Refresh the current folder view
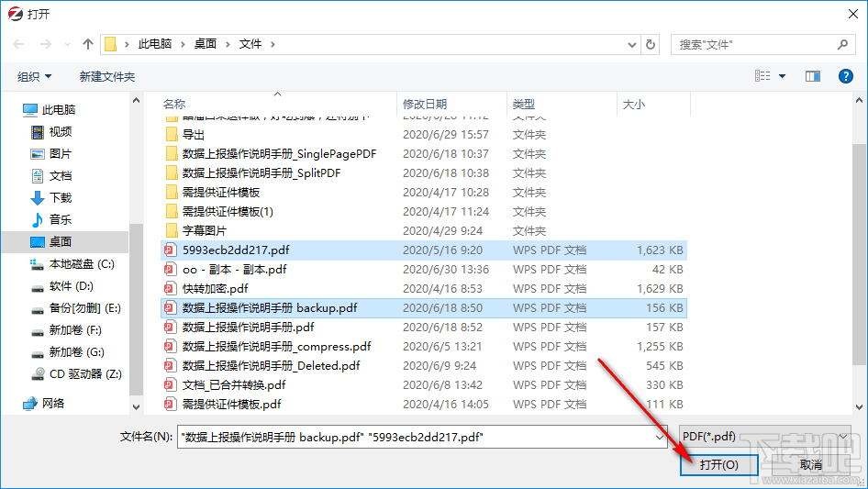The width and height of the screenshot is (868, 489). [x=651, y=44]
